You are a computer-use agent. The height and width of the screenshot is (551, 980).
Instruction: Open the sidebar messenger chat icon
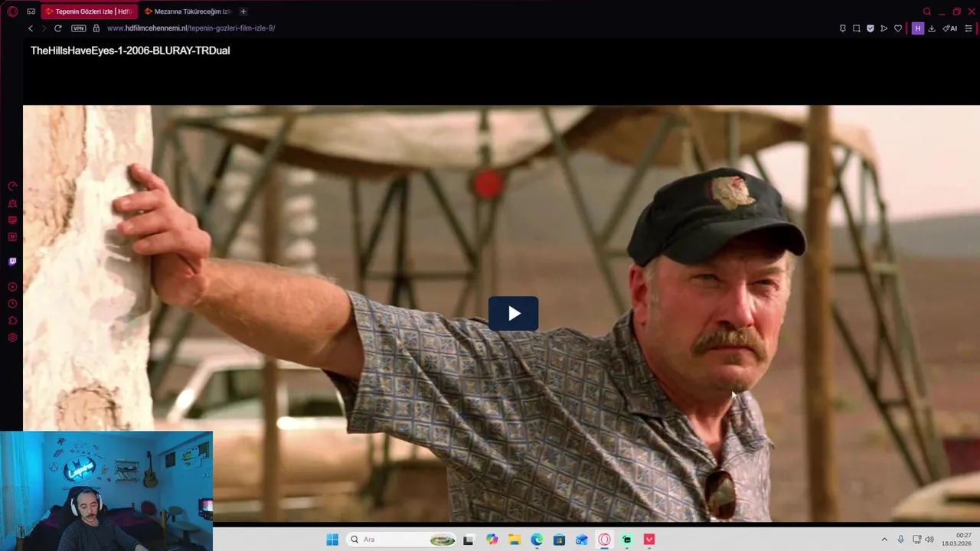[12, 220]
